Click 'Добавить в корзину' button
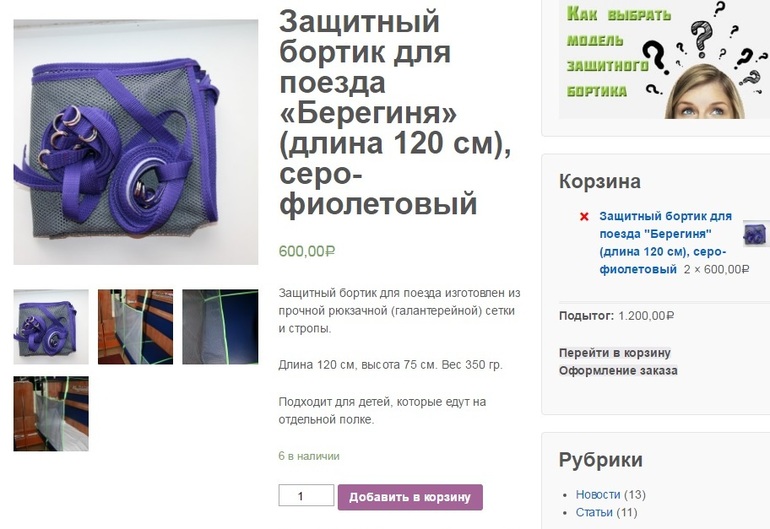 [x=410, y=497]
